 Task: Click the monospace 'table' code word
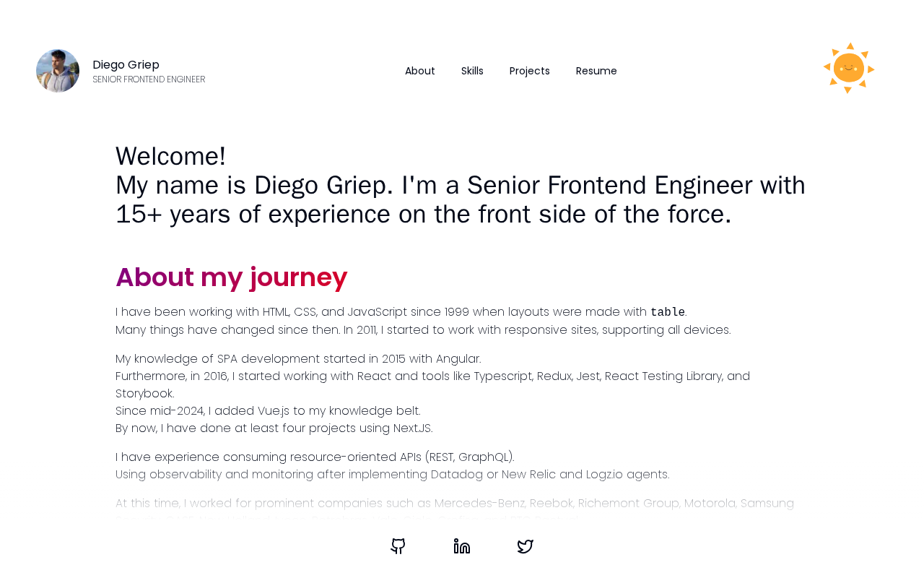(667, 312)
